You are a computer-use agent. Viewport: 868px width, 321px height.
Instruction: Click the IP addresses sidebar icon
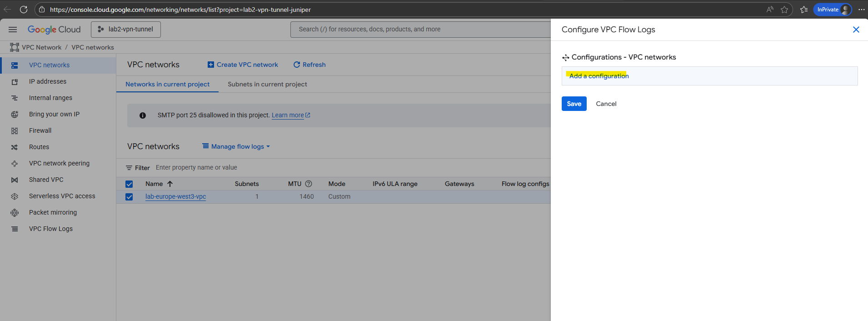click(x=15, y=82)
